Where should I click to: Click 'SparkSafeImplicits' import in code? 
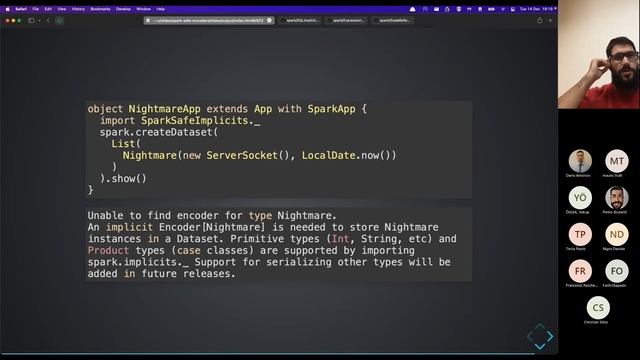(x=195, y=121)
